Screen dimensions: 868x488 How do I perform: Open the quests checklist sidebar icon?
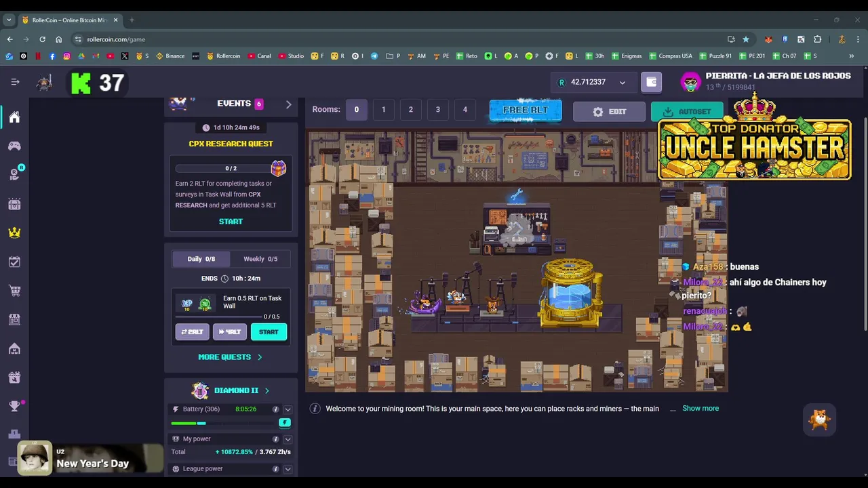14,262
